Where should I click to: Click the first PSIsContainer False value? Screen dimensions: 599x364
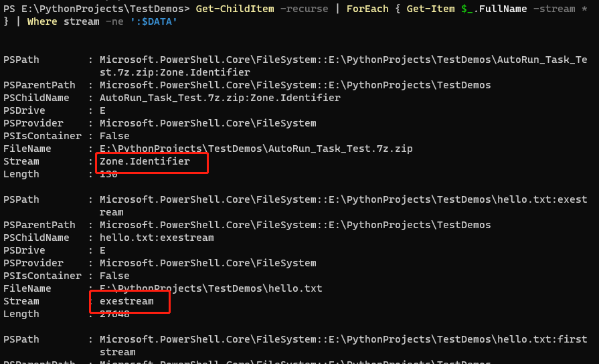click(114, 136)
